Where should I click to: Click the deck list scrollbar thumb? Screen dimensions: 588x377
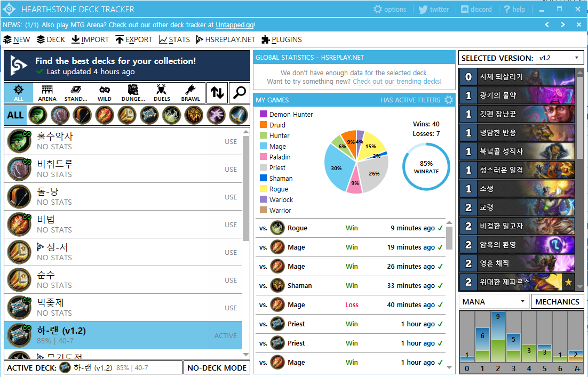pyautogui.click(x=246, y=188)
